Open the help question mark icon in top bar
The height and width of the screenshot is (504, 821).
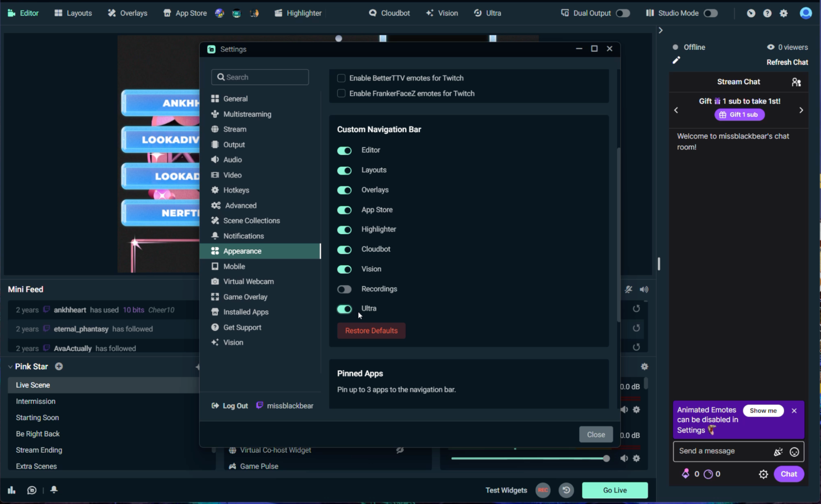coord(767,13)
